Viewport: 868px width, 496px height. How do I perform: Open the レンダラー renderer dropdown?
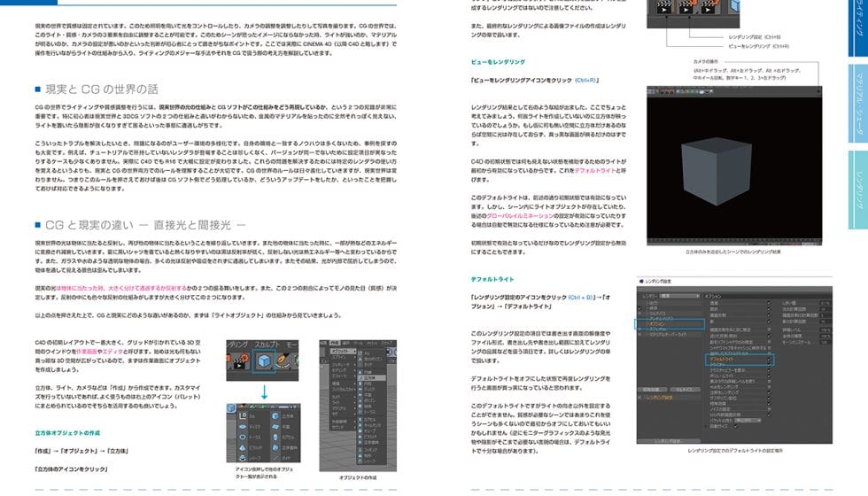pos(679,296)
